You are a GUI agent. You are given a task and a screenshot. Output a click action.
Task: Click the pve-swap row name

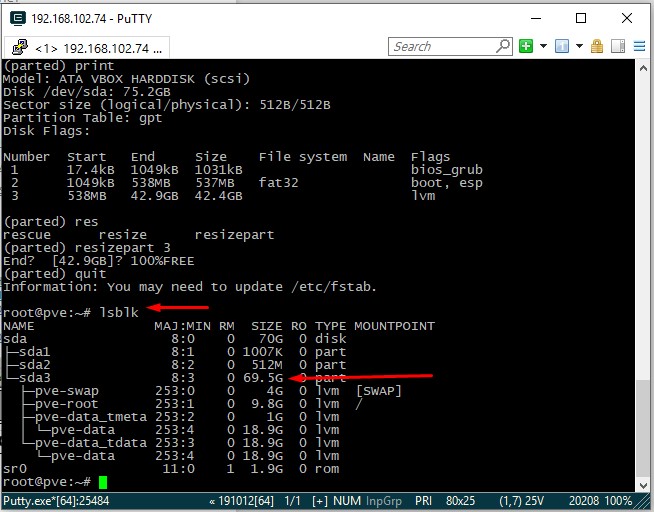coord(67,391)
